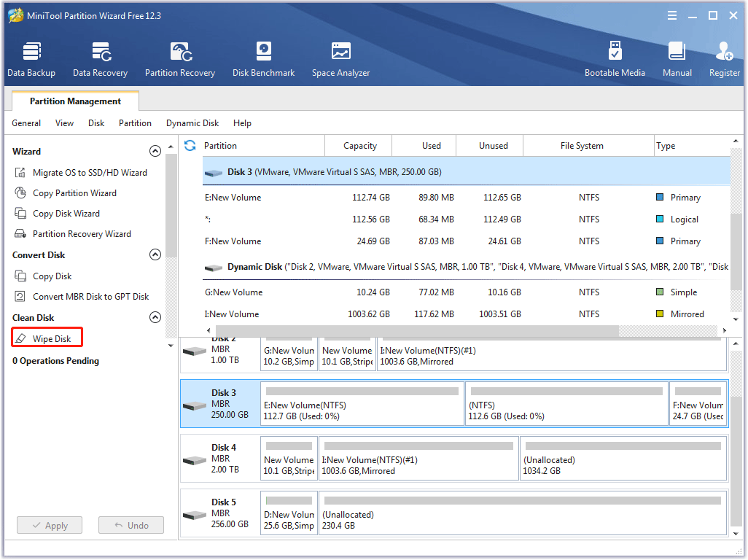Launch Data Recovery
748x560 pixels.
pos(100,58)
